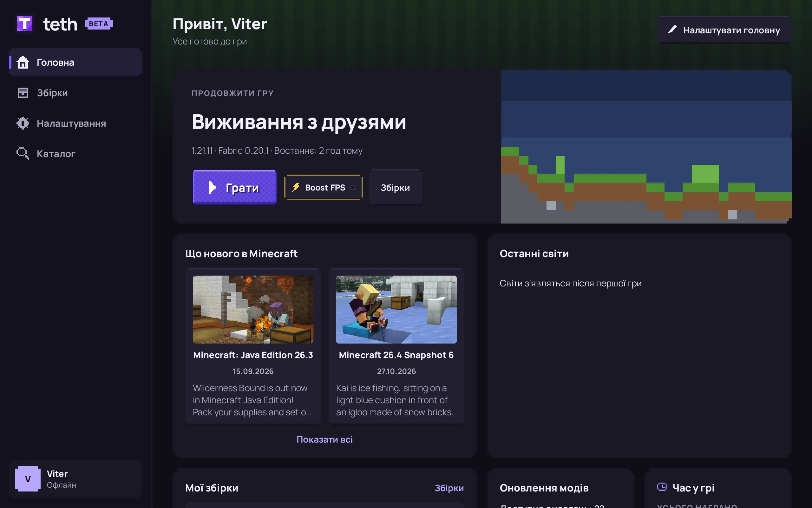Click the date 15.09.2026
The height and width of the screenshot is (508, 812).
[253, 371]
